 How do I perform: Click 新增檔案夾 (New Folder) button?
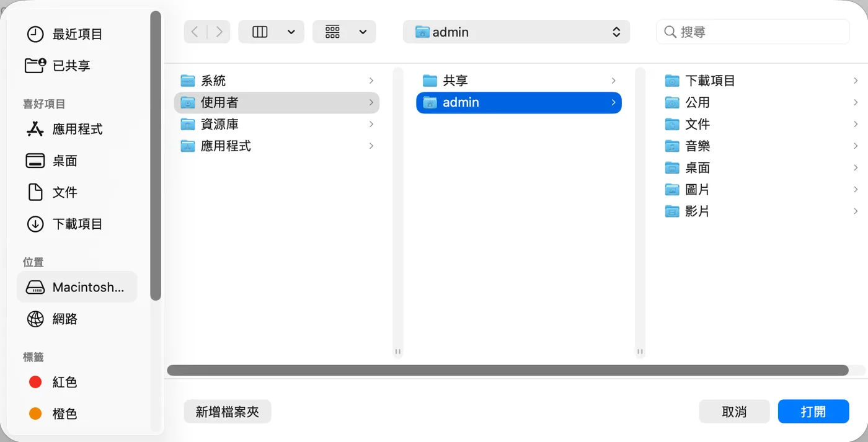point(228,412)
